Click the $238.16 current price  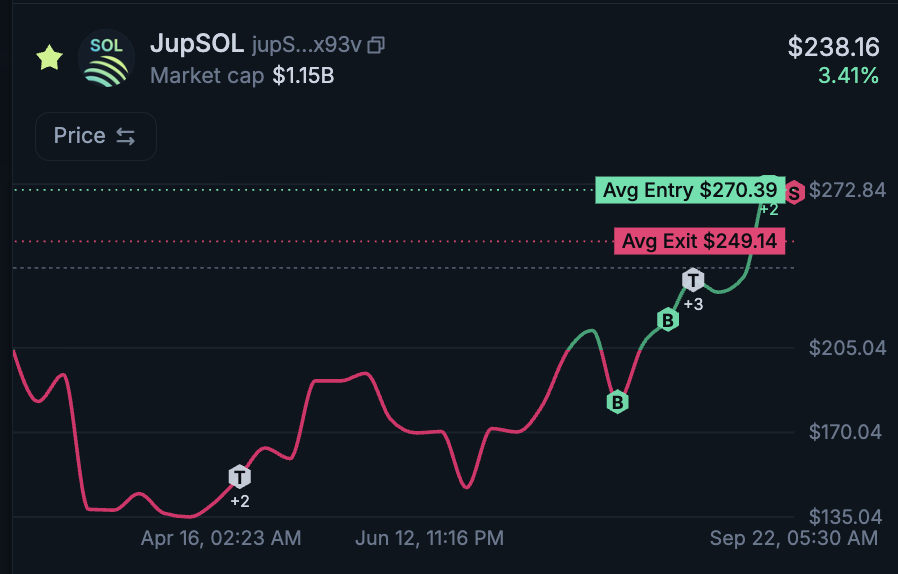pos(833,46)
